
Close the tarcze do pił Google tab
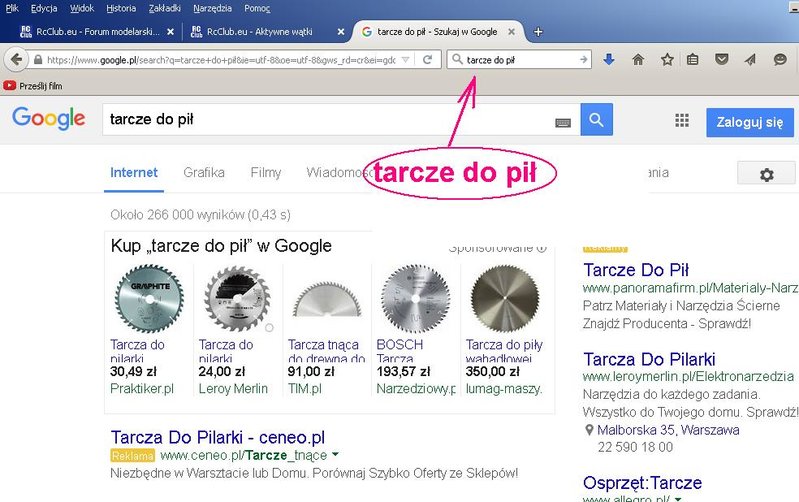pyautogui.click(x=511, y=32)
